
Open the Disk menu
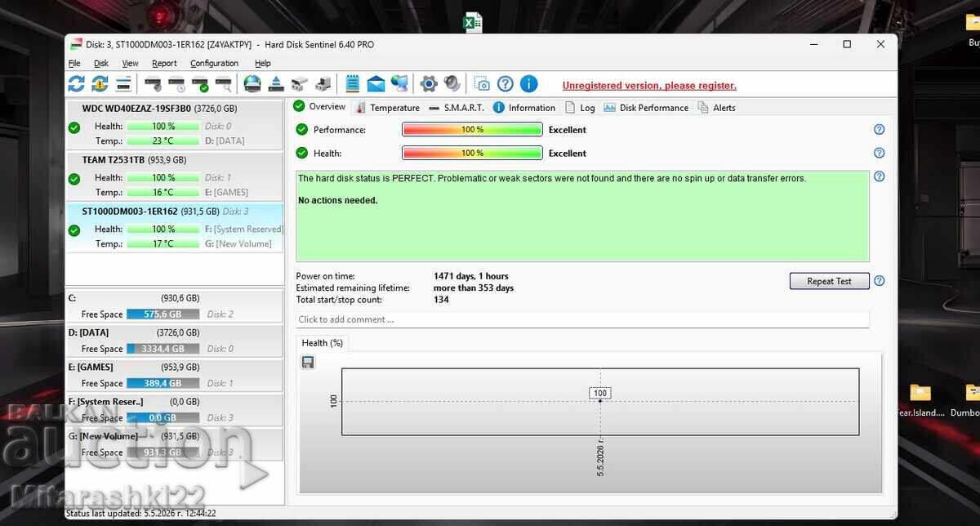click(x=101, y=63)
